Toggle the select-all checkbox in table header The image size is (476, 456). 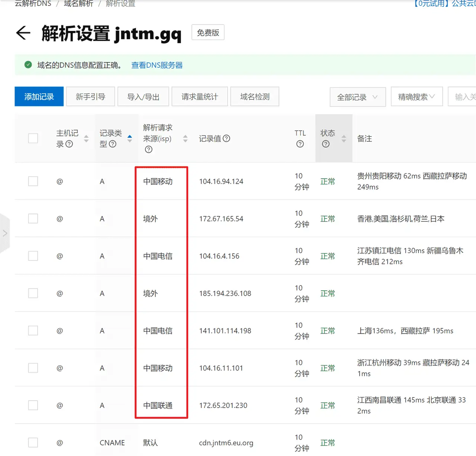(x=33, y=138)
